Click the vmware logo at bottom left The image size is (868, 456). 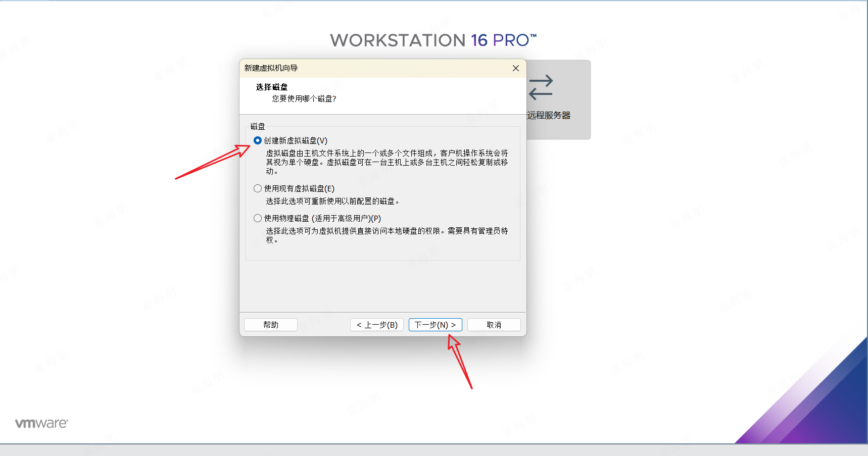(41, 423)
